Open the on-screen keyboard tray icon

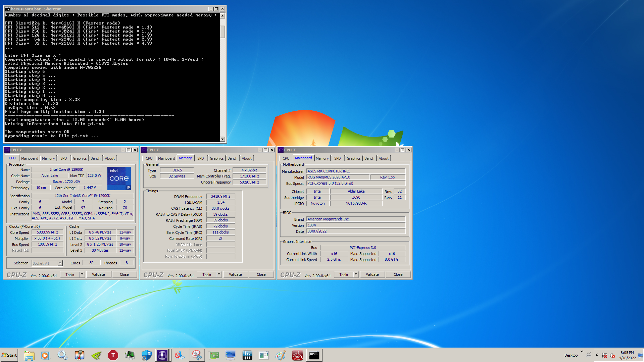(589, 355)
